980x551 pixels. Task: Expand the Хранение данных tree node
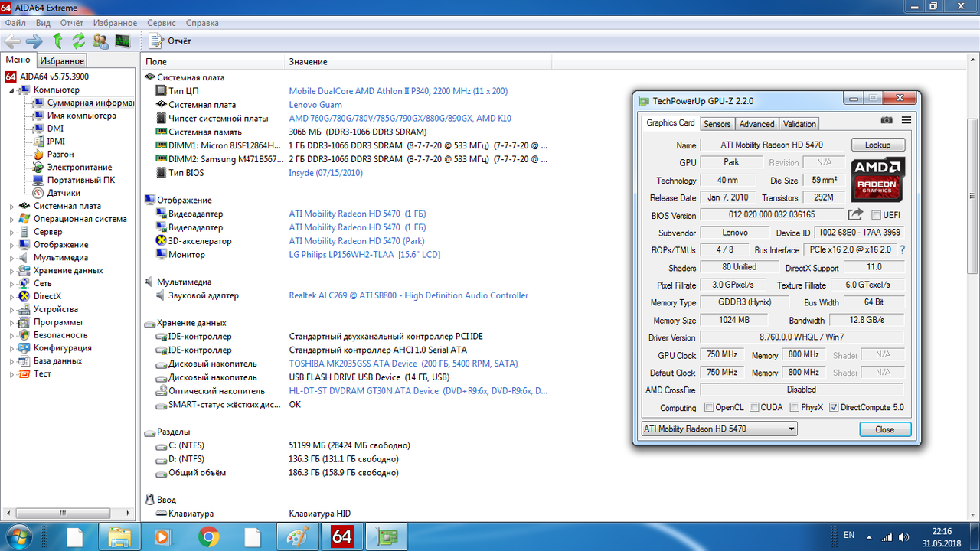pos(12,271)
